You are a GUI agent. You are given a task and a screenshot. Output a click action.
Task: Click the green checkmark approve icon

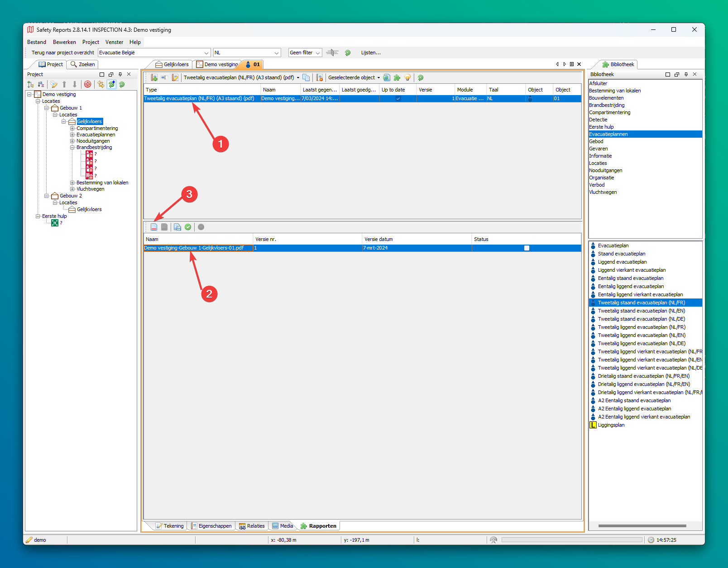click(188, 227)
